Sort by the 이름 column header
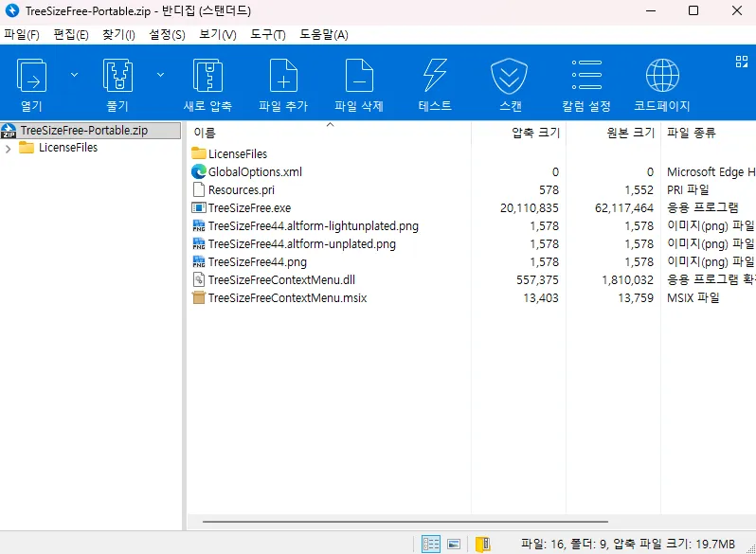756x554 pixels. click(205, 133)
